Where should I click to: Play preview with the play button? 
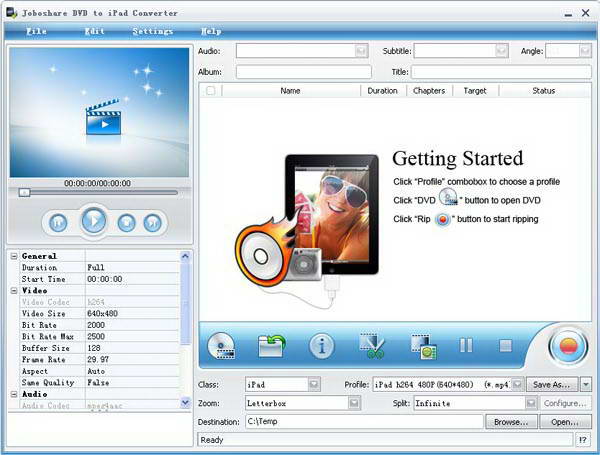[93, 220]
